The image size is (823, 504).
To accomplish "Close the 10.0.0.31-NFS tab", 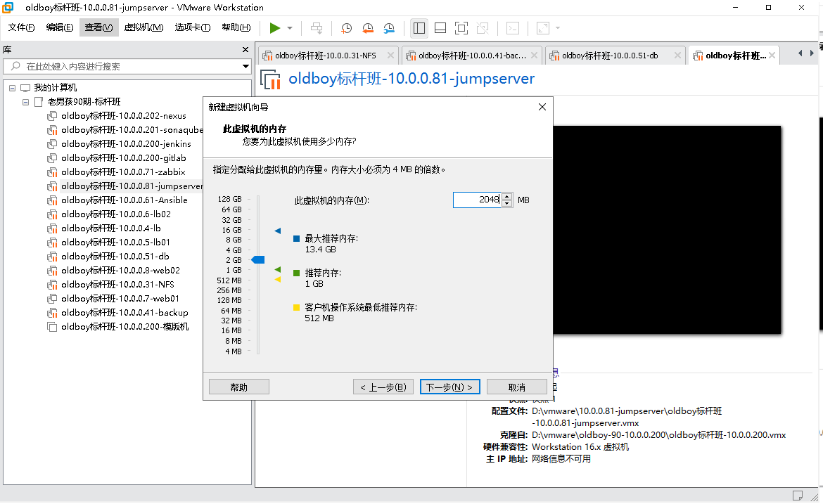I will pos(390,55).
